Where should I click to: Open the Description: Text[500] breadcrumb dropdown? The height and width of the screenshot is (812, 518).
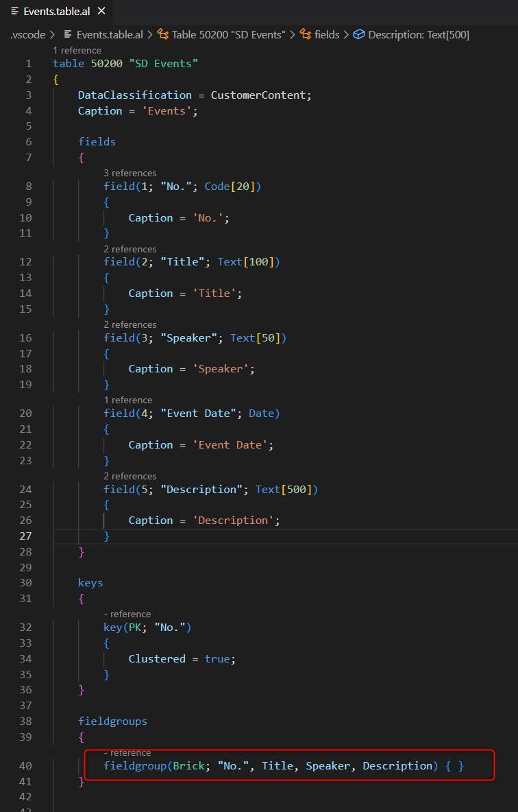click(418, 34)
